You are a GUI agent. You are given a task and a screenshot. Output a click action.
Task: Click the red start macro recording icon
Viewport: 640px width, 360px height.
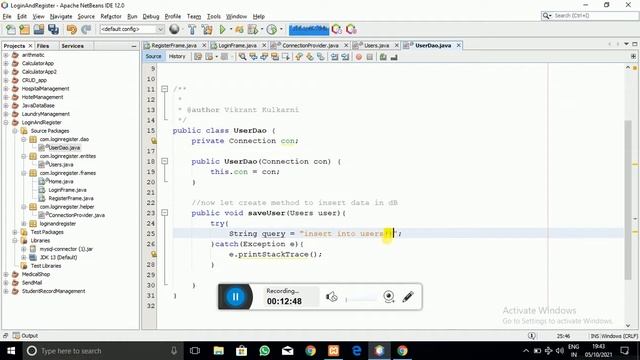pos(359,57)
